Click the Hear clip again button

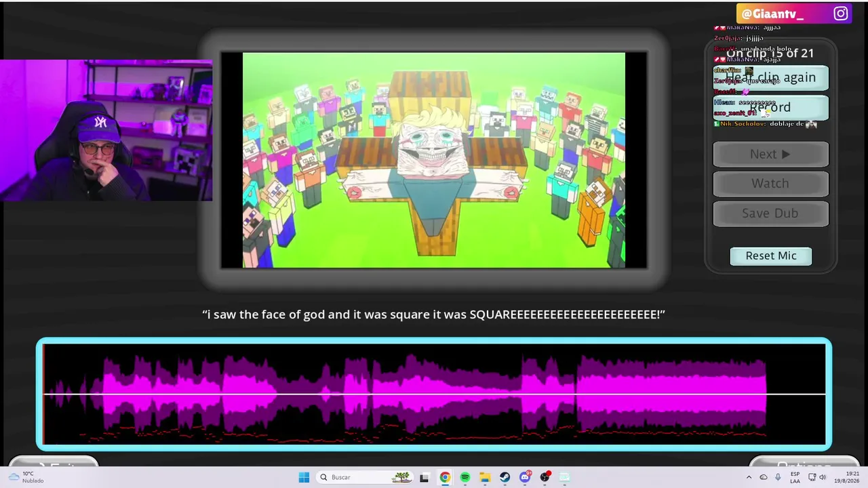(770, 77)
